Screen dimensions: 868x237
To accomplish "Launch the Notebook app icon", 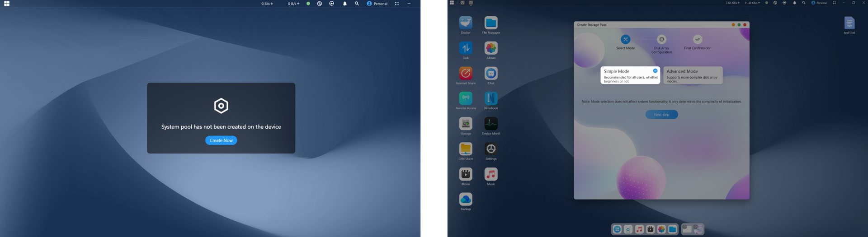I will tap(491, 98).
